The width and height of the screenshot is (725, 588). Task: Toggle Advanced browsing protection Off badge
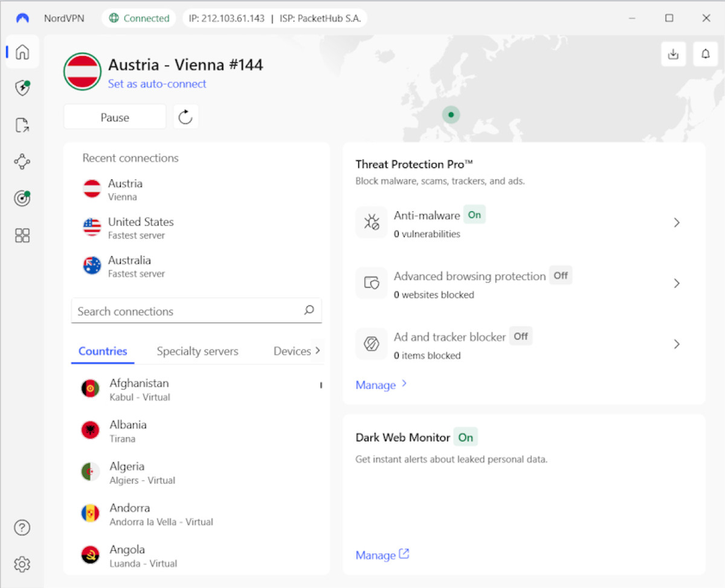(x=561, y=276)
